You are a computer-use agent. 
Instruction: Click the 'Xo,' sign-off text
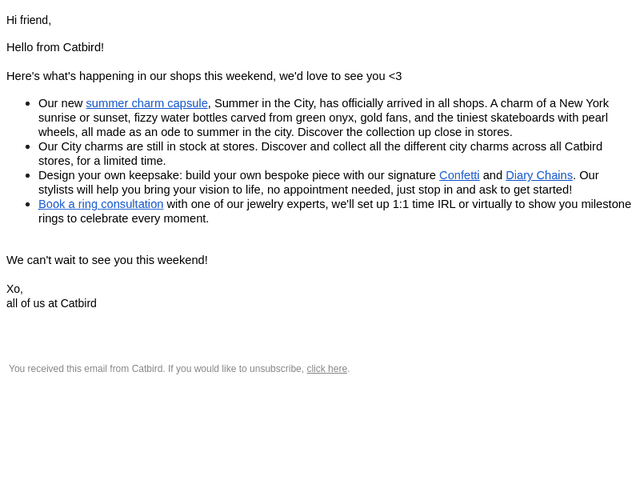[14, 289]
